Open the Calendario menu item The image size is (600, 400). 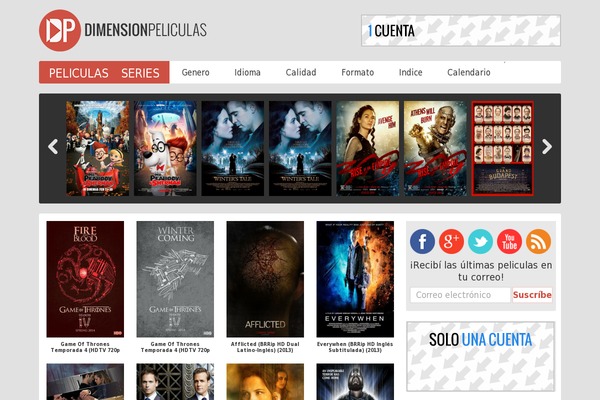point(469,72)
